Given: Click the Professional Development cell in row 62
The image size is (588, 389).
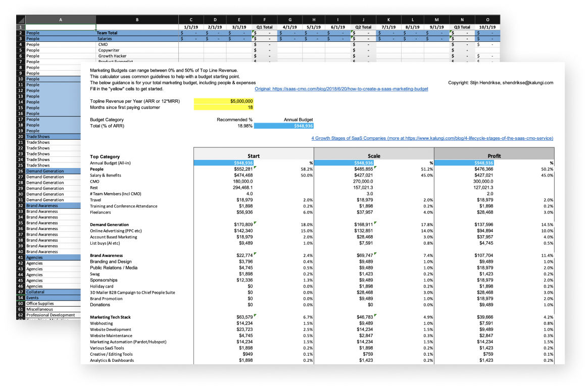Looking at the screenshot, I should [x=53, y=315].
